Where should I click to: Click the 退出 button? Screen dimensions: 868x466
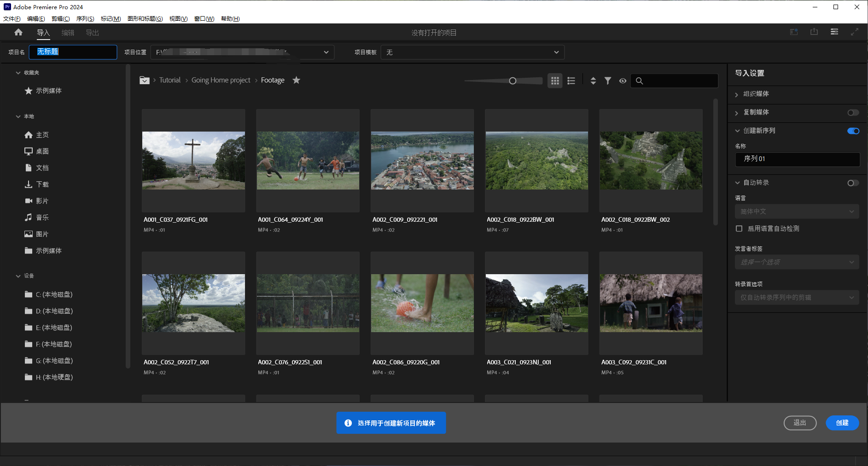click(x=800, y=423)
